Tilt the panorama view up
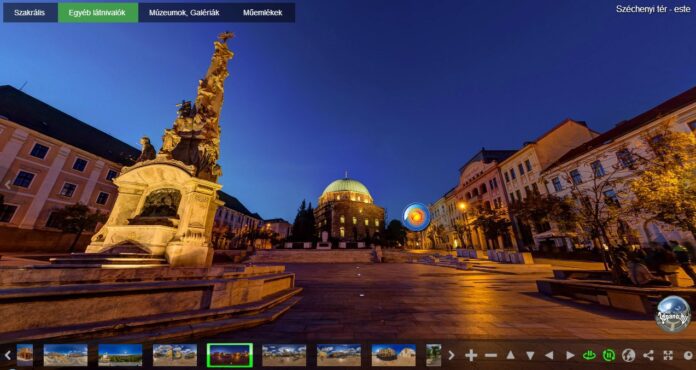696x370 pixels. [x=510, y=355]
